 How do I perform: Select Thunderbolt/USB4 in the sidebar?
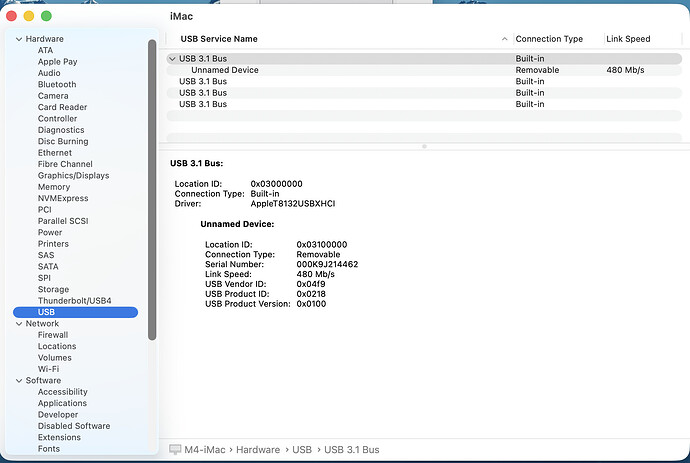point(74,301)
